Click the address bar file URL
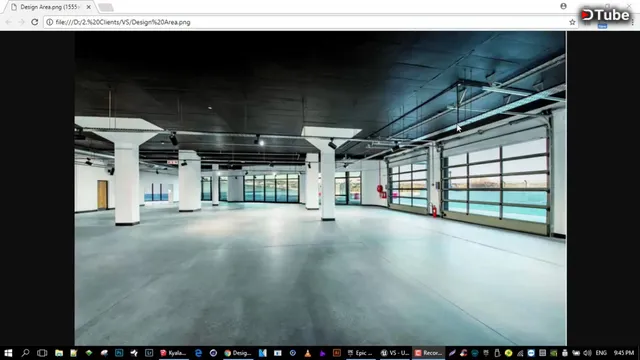The image size is (640, 360). coord(123,22)
